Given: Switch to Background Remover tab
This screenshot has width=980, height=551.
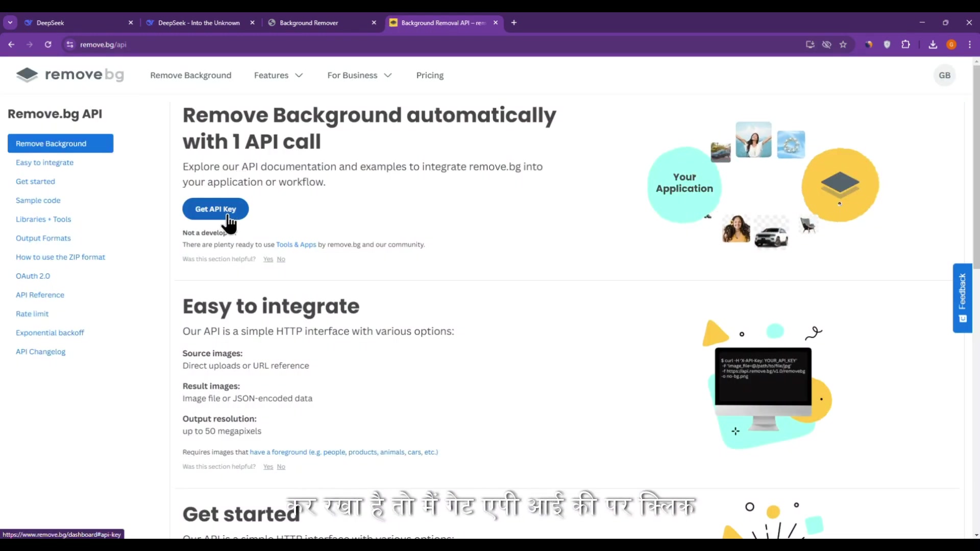Looking at the screenshot, I should tap(322, 22).
